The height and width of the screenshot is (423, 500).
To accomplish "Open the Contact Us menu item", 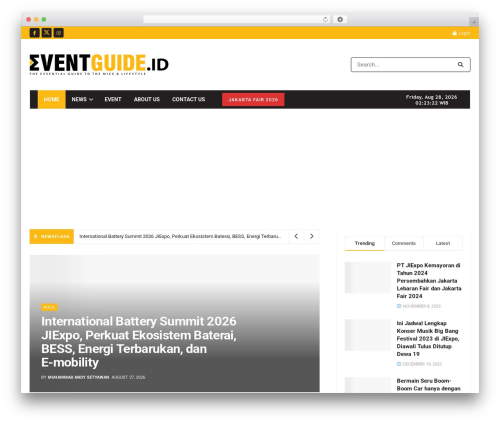I will click(x=188, y=99).
